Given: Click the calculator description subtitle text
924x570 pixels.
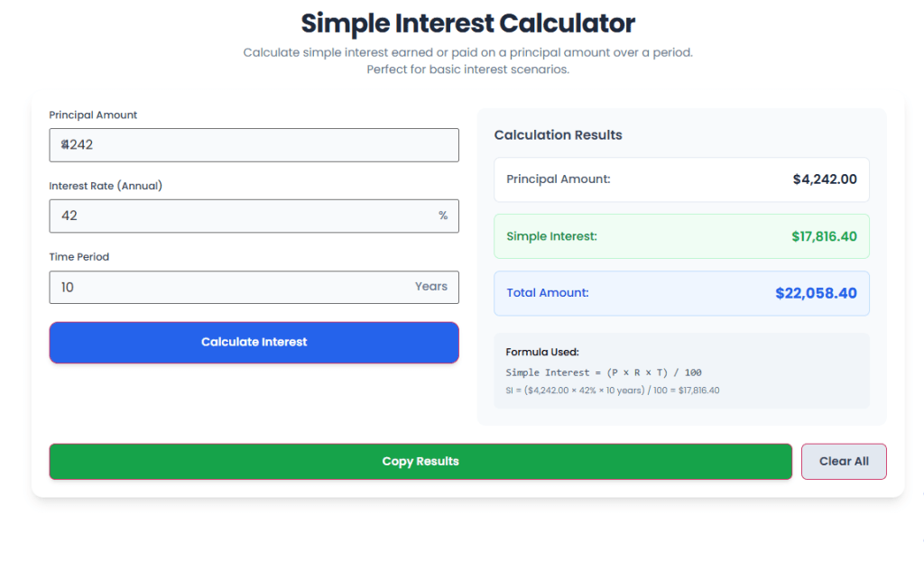Looking at the screenshot, I should [x=467, y=60].
